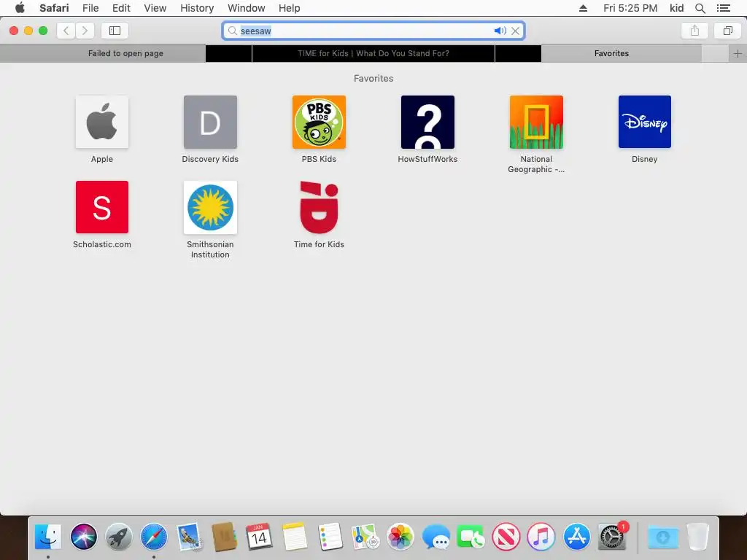Viewport: 747px width, 560px height.
Task: Open the History menu
Action: (x=197, y=8)
